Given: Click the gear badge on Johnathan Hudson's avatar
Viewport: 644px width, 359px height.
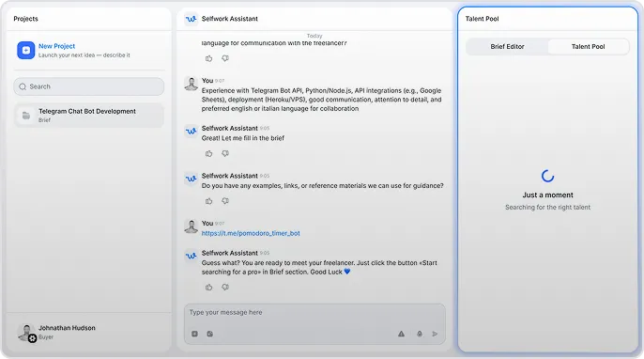Looking at the screenshot, I should (32, 338).
